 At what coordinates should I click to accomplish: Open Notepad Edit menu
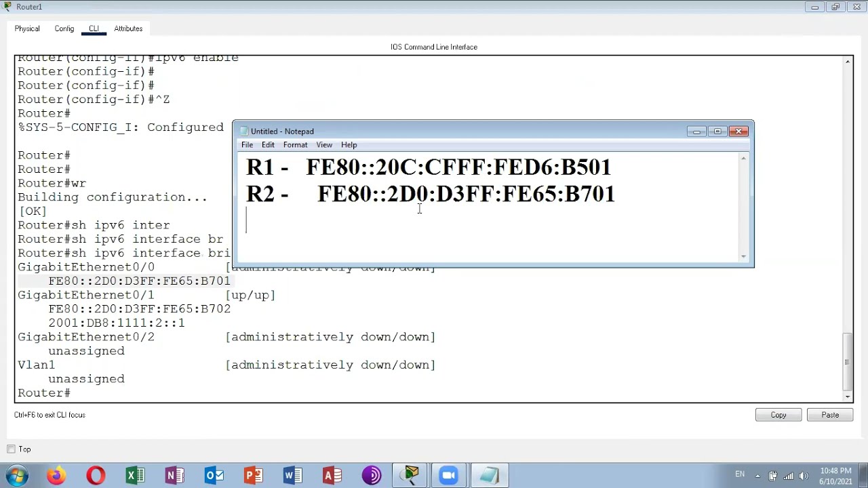tap(268, 144)
